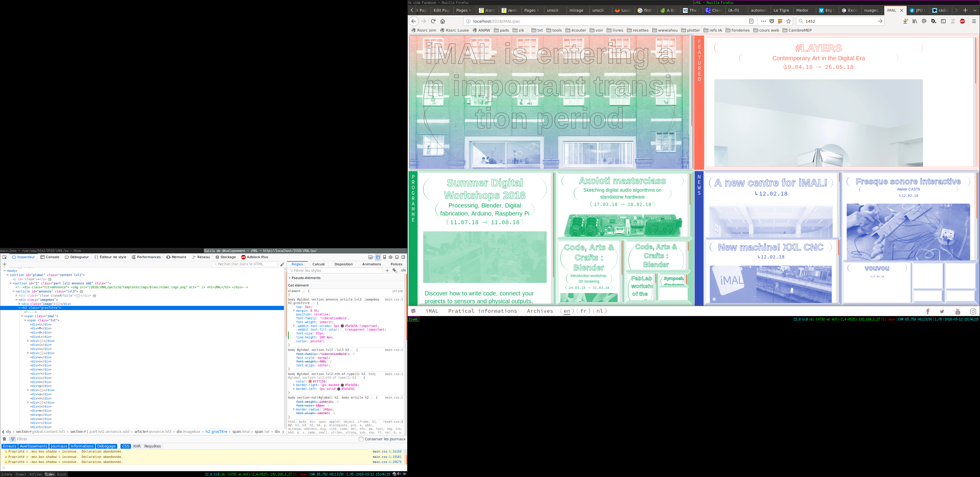Screen dimensions: 980x477
Task: Toggle responsive design mode icon
Action: 385,257
